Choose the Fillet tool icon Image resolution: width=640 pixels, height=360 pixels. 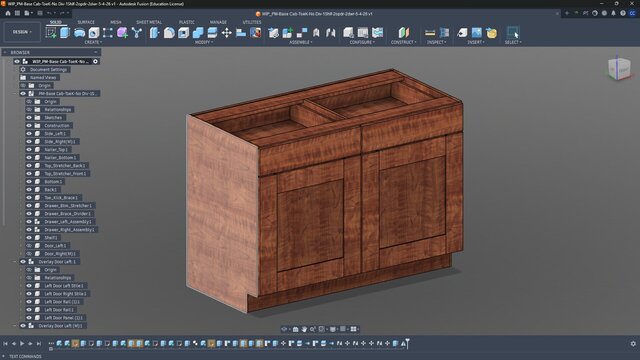coord(169,33)
